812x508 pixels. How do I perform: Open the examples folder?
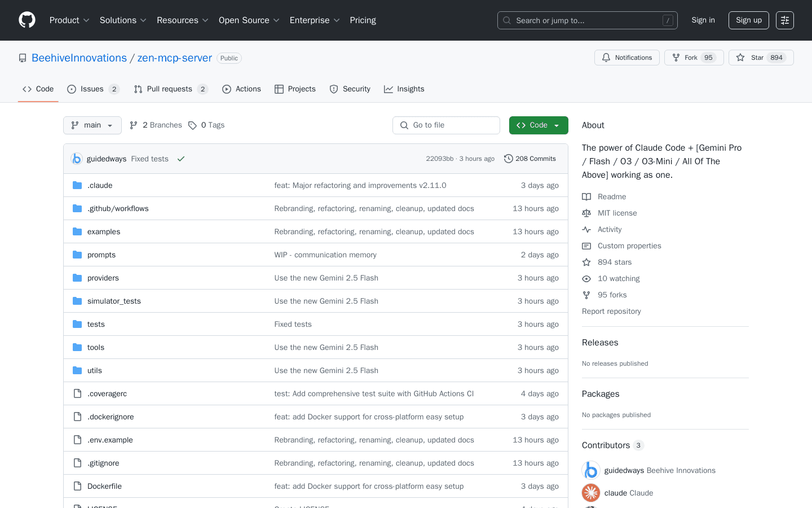pos(104,232)
